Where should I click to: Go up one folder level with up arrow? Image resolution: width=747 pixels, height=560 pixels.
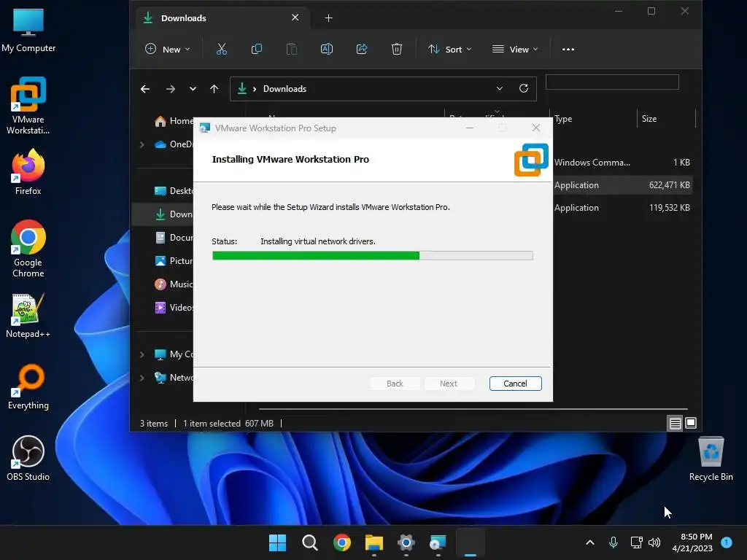[x=214, y=89]
